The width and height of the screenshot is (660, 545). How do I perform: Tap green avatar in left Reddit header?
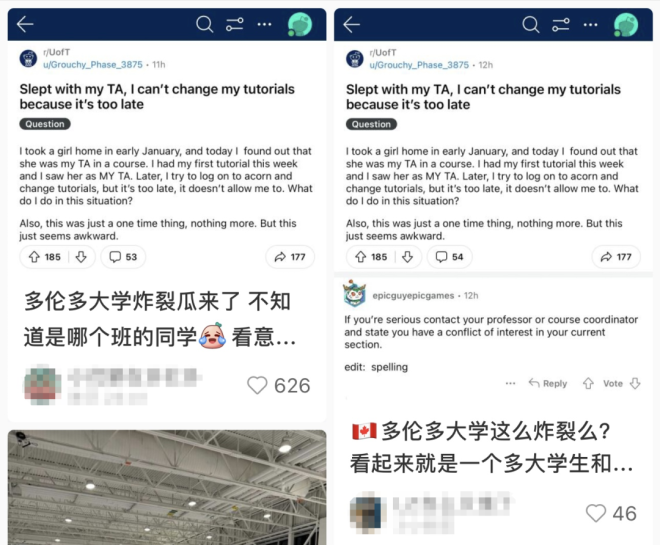(300, 24)
